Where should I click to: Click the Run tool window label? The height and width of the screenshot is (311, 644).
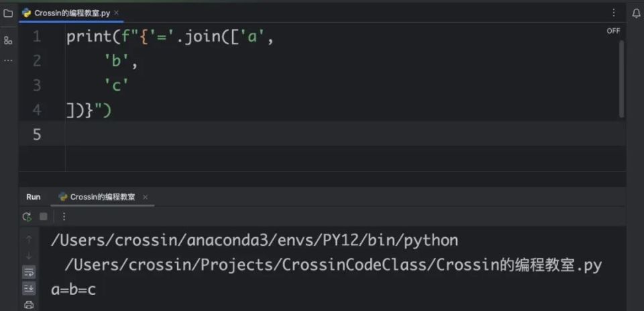pyautogui.click(x=34, y=197)
